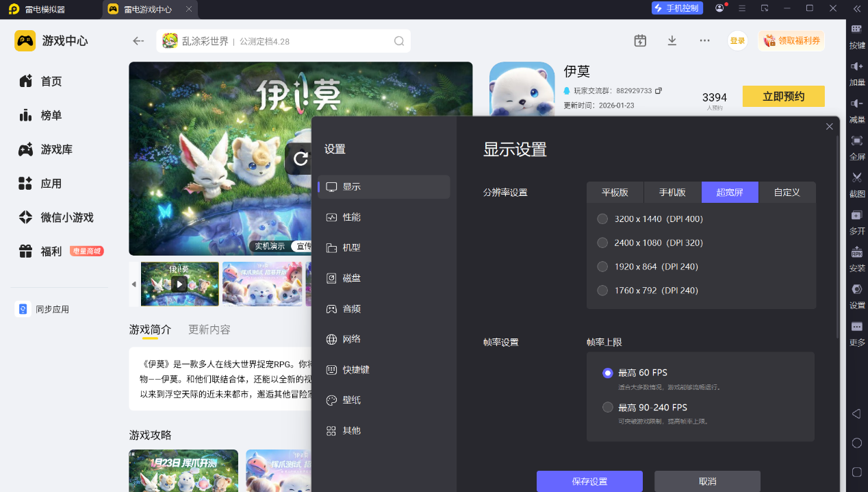This screenshot has width=868, height=492.
Task: Click the search magnifier icon
Action: (399, 41)
